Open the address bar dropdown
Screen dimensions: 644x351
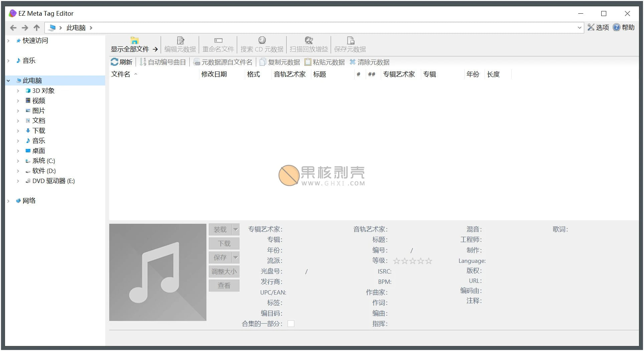(x=580, y=27)
